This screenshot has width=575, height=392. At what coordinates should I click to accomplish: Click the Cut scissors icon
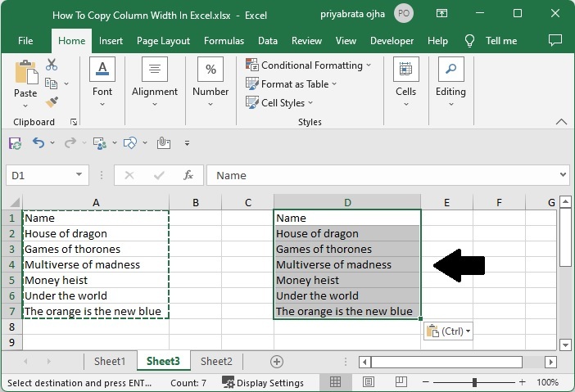coord(52,65)
